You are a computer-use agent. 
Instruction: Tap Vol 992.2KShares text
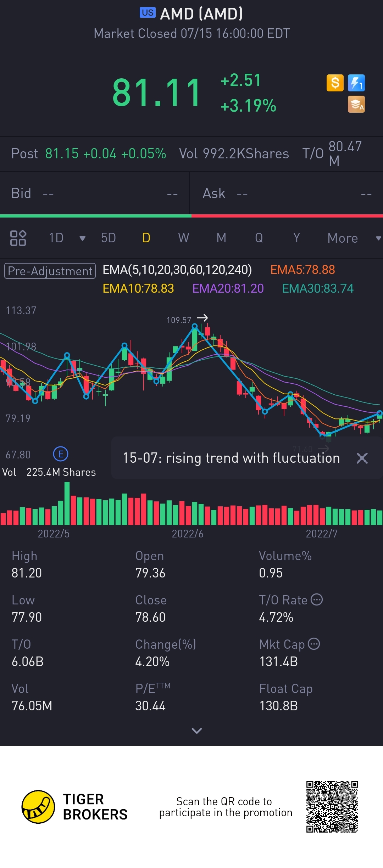point(234,154)
